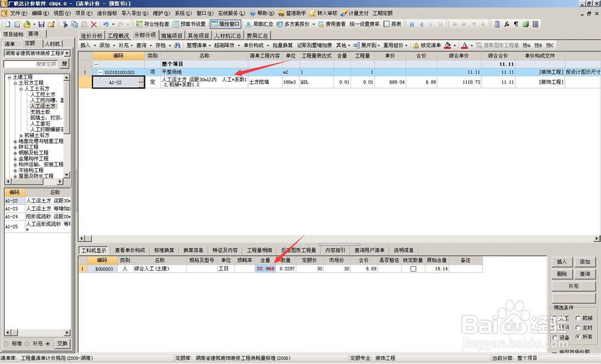The image size is (601, 364).
Task: Click the 搜索定额 search input field
Action: coord(31,64)
